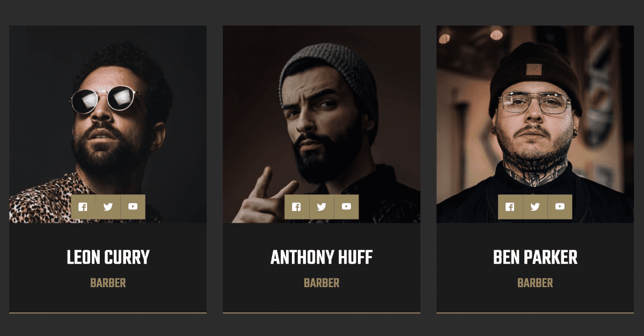Select Ben Parker's portrait with black beanie
Image resolution: width=644 pixels, height=336 pixels.
click(x=535, y=124)
